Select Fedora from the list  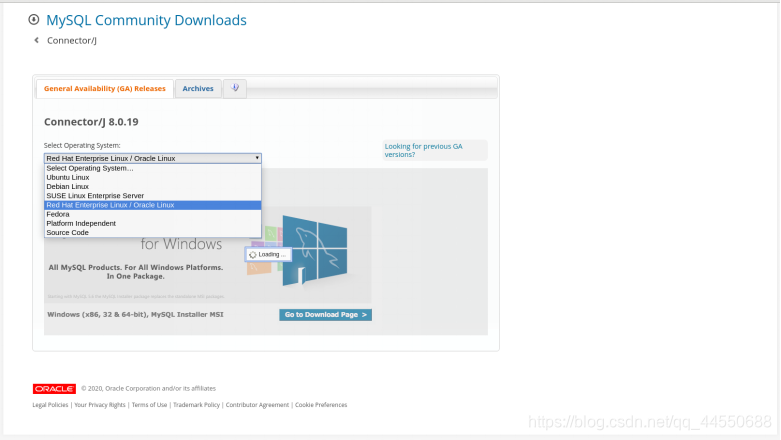coord(152,214)
